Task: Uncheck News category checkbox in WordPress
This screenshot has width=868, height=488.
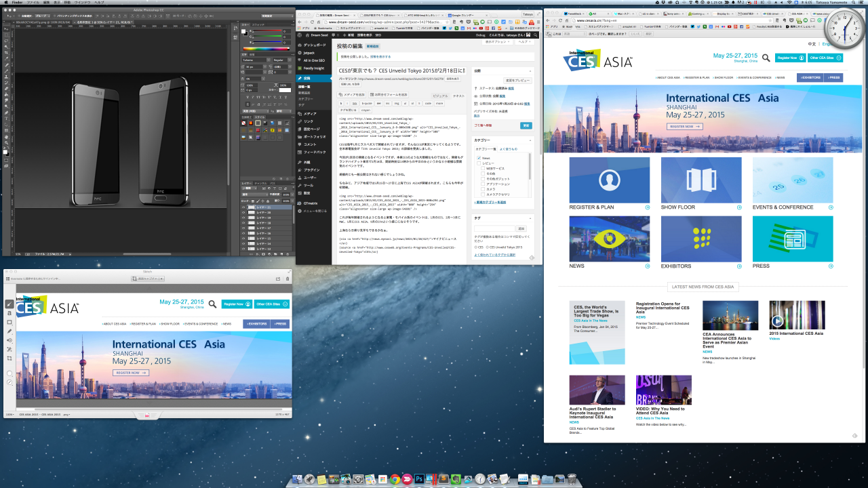Action: (x=479, y=158)
